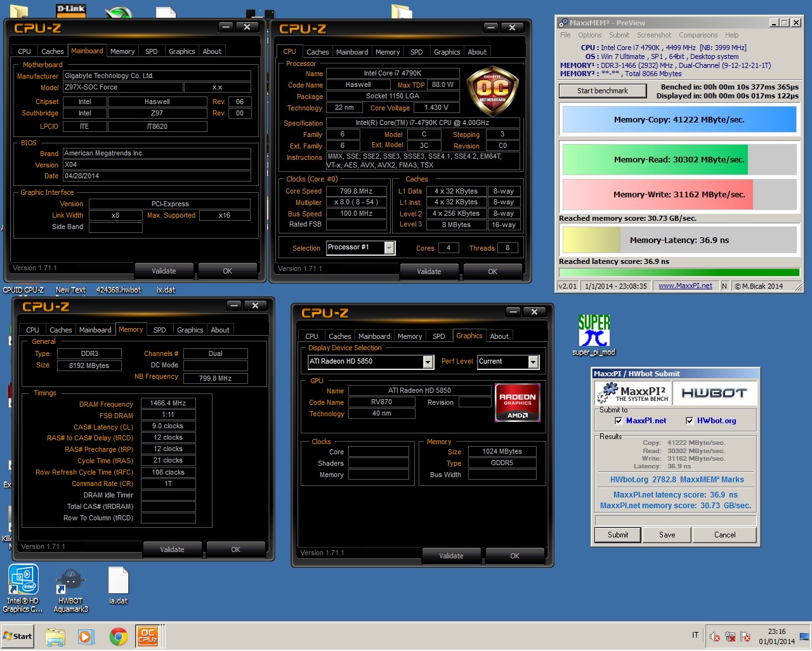Click the taskbar clock showing 23:16
This screenshot has height=651, width=812.
(776, 636)
